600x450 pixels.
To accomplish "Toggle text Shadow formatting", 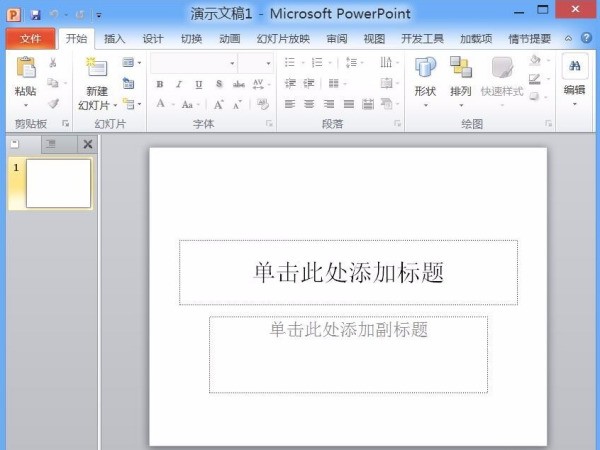I will pyautogui.click(x=218, y=84).
